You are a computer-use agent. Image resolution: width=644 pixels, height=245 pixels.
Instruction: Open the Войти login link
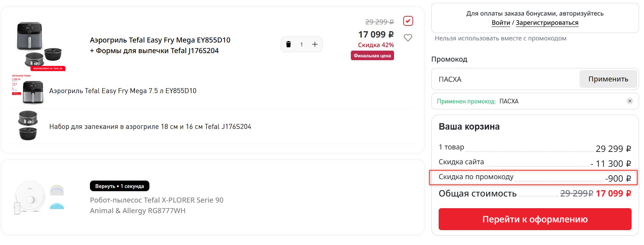coord(501,23)
